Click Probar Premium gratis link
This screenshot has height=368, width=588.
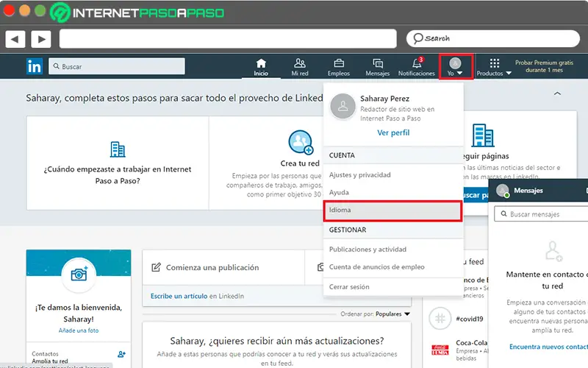click(x=544, y=66)
